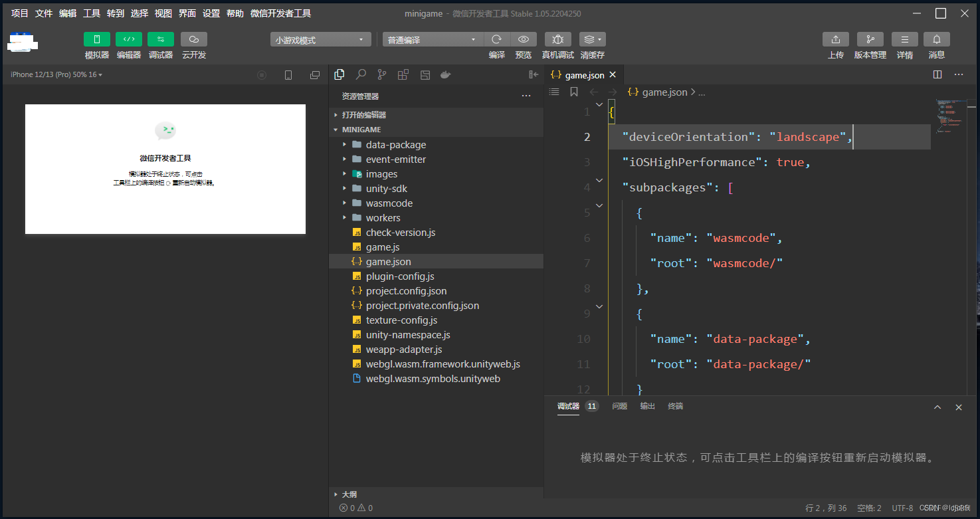Expand the event-emitter folder
The height and width of the screenshot is (519, 980).
coord(436,159)
